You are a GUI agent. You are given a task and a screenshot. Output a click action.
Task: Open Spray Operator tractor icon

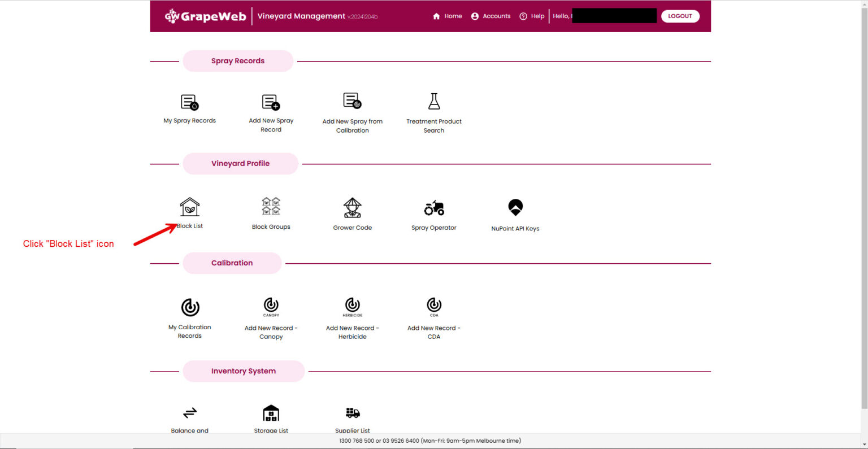(x=433, y=208)
